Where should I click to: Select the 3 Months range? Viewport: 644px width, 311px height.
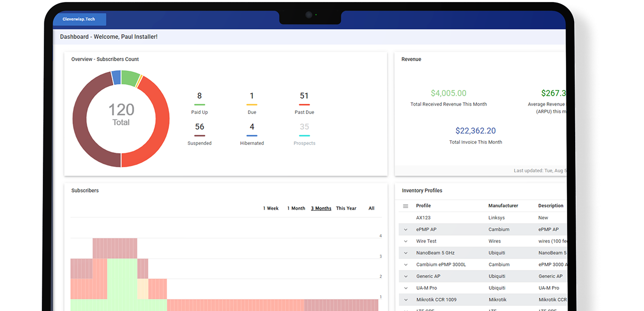(321, 209)
